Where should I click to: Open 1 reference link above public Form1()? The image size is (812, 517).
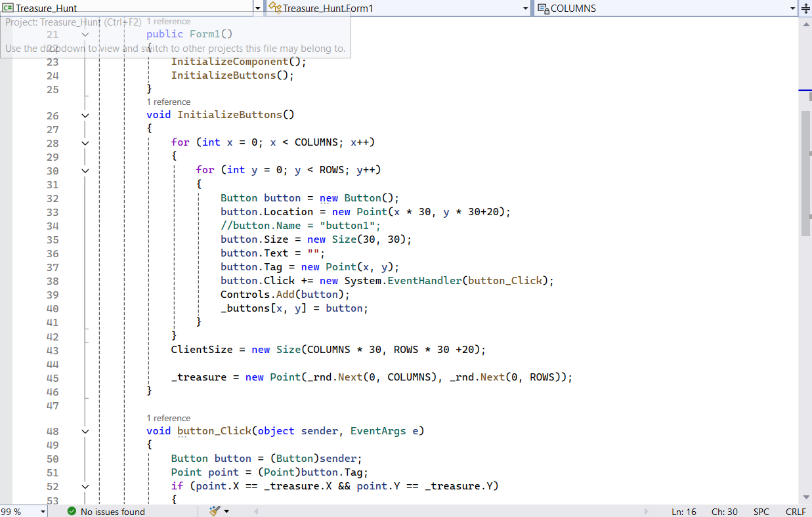click(x=169, y=22)
